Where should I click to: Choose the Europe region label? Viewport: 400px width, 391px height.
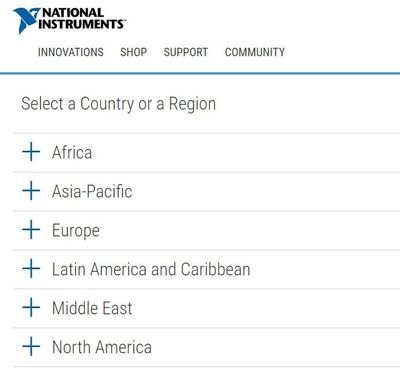point(76,231)
